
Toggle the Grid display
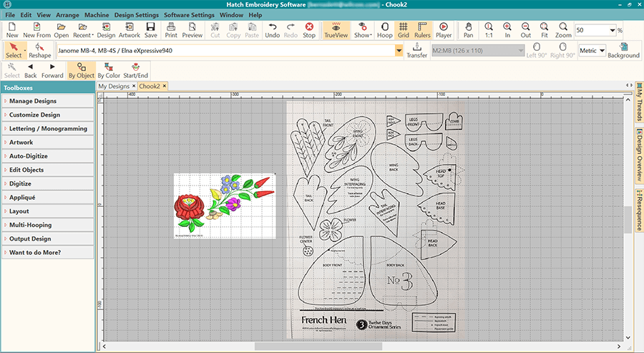point(404,30)
